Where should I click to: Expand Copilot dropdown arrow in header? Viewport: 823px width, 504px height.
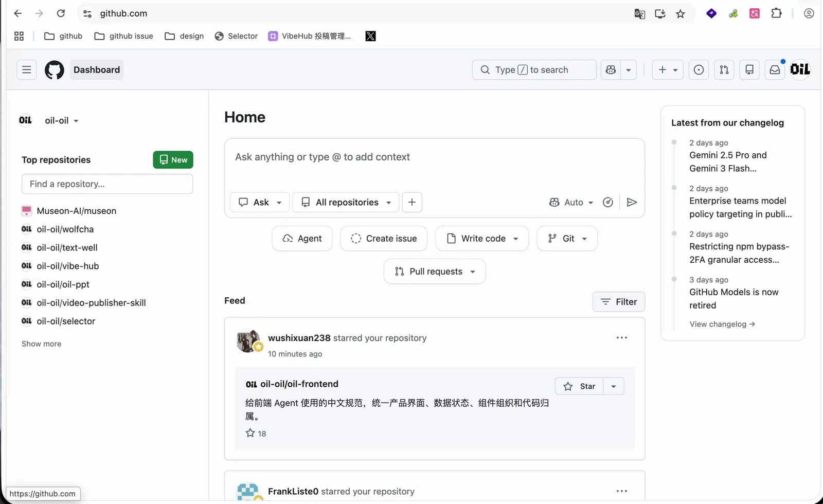click(629, 70)
